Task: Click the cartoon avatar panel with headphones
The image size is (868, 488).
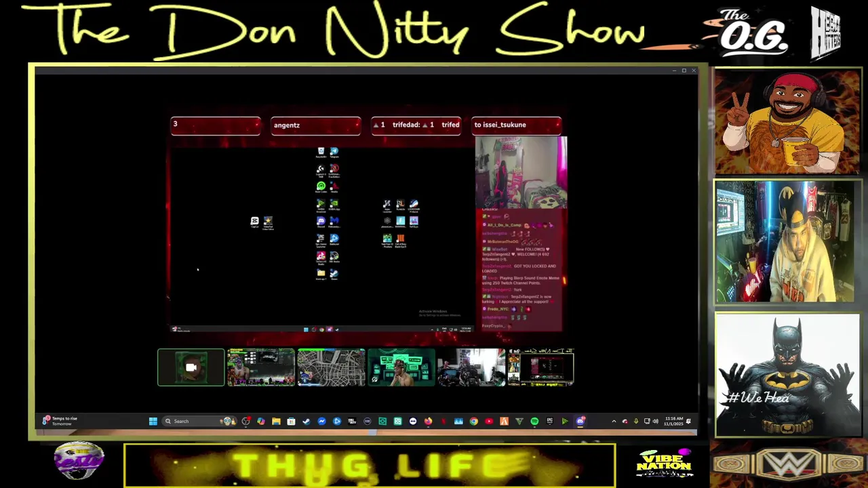Action: 787,122
